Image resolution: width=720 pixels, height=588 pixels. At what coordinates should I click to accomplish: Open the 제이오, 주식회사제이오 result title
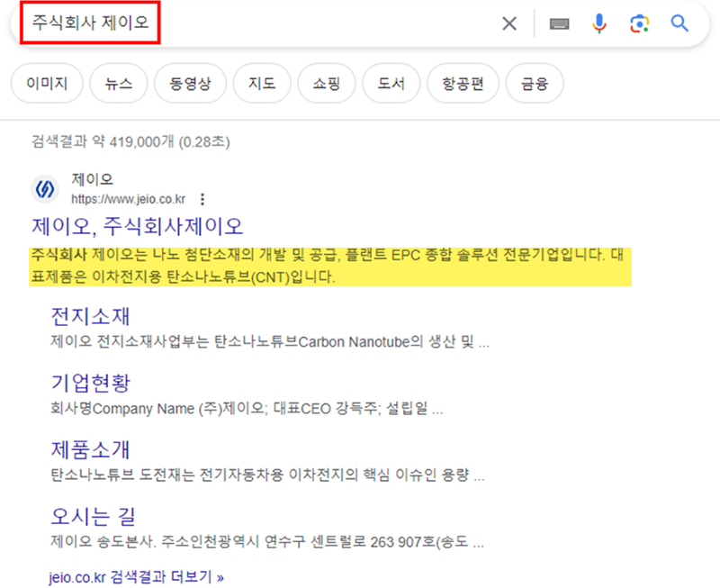(x=137, y=227)
